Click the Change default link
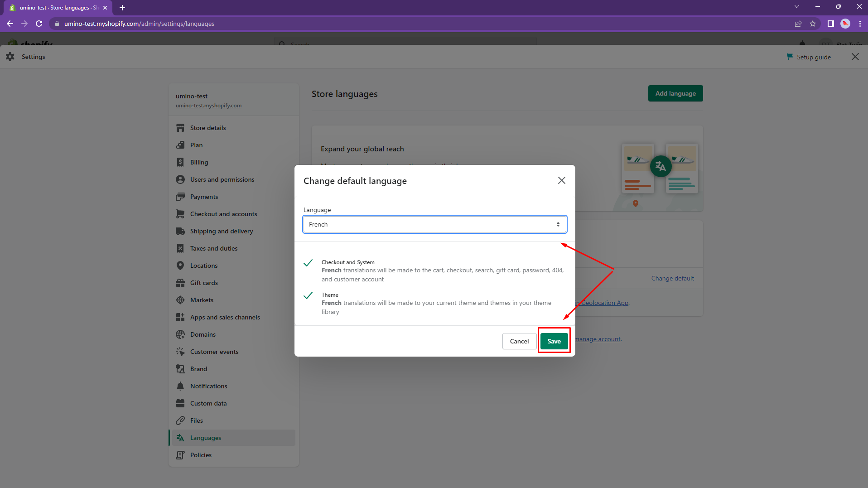Viewport: 868px width, 488px height. (x=672, y=278)
